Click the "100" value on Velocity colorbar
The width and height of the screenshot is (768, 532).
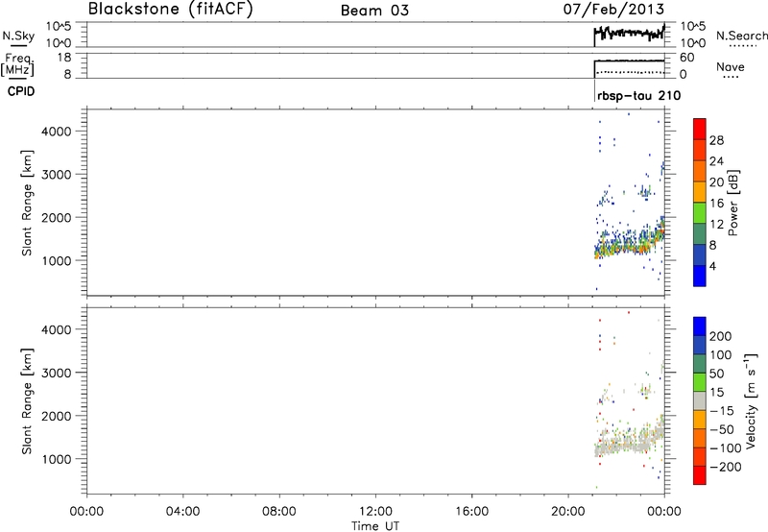tap(721, 355)
